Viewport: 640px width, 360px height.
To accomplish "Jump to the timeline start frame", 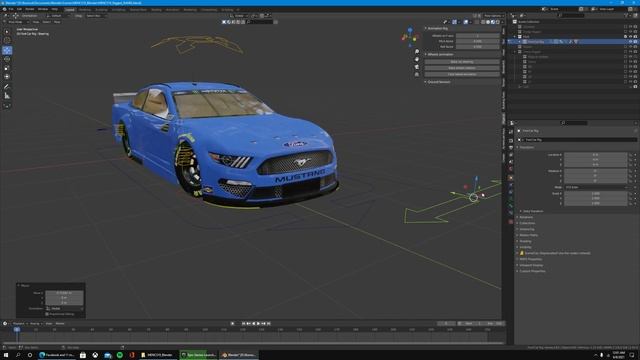I will 244,324.
